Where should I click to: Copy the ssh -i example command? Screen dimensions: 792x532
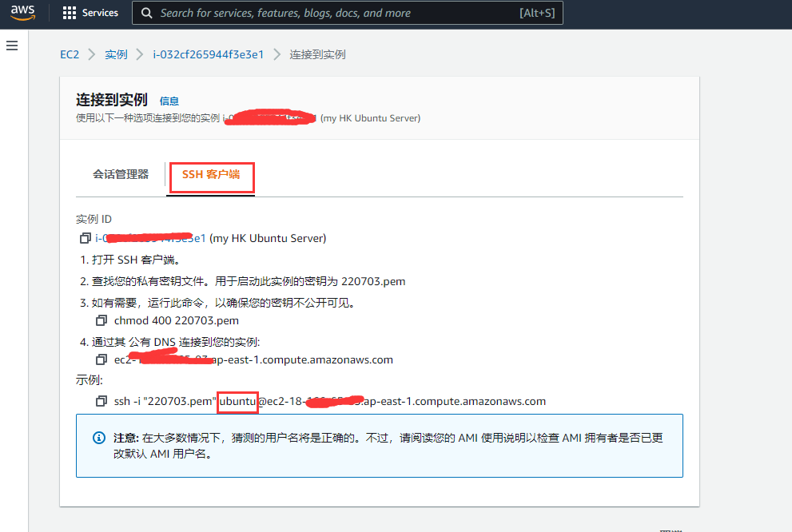pyautogui.click(x=101, y=401)
